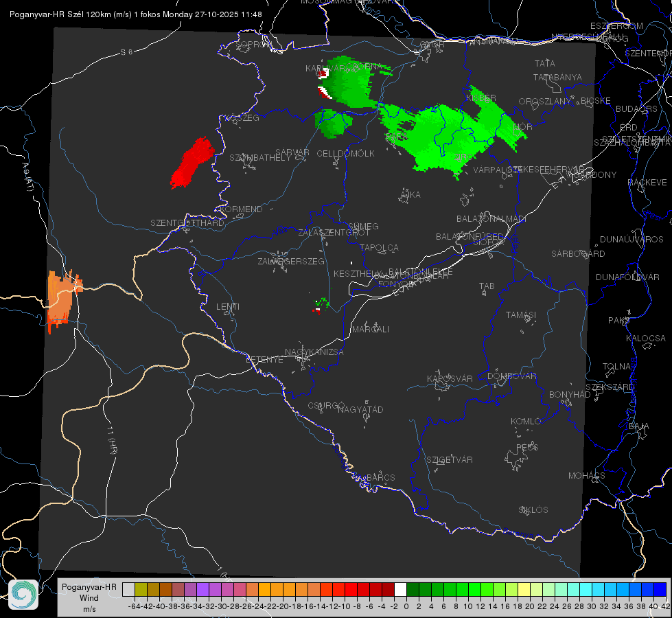Select the BARCS label by the border
Screen dimensions: 672x618
(381, 477)
